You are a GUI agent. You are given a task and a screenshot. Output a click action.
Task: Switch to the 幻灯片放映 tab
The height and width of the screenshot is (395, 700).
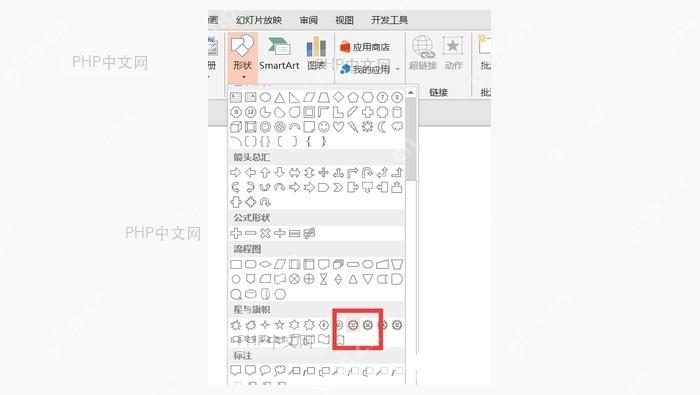pos(259,20)
